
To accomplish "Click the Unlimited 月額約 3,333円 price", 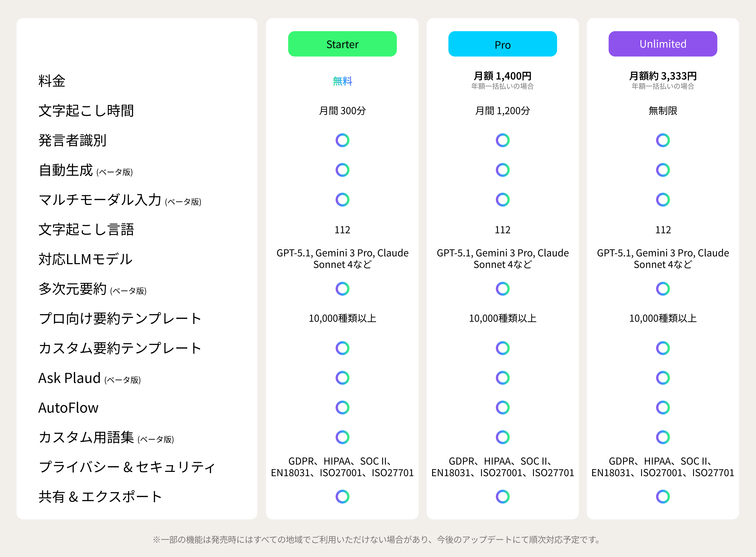I will tap(663, 76).
